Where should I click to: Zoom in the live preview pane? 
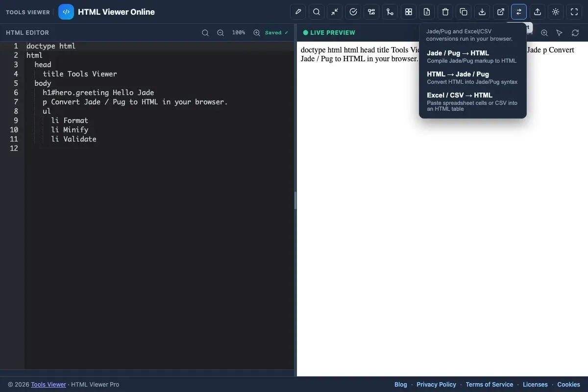tap(544, 33)
